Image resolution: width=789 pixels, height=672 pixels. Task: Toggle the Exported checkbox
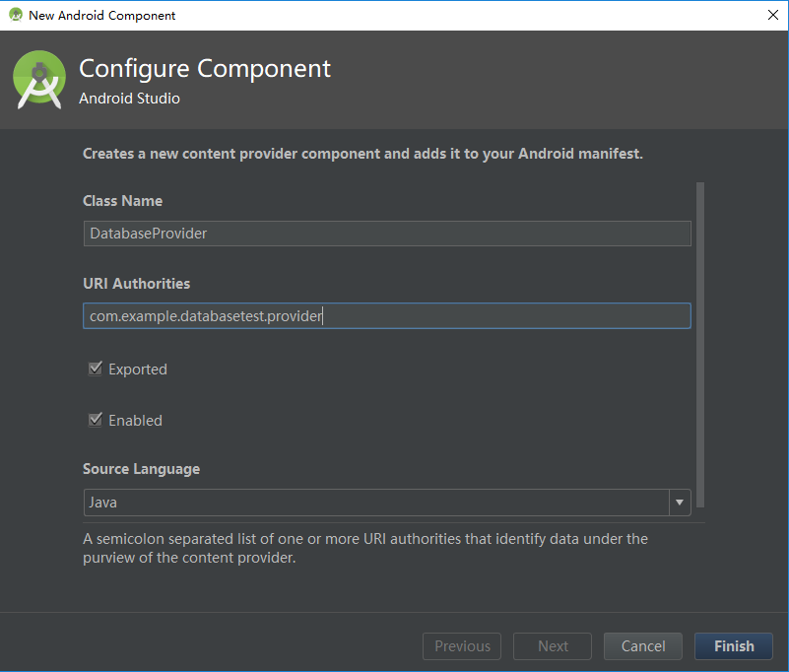[96, 370]
